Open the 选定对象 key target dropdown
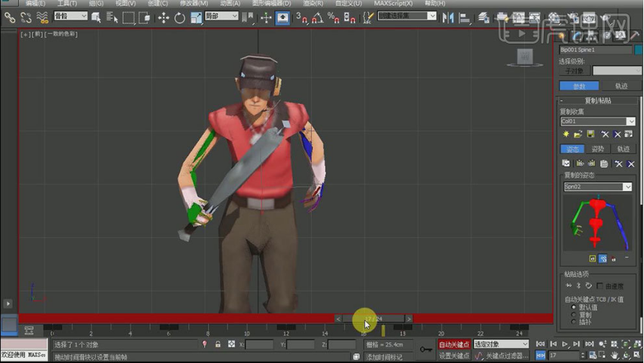 point(501,344)
